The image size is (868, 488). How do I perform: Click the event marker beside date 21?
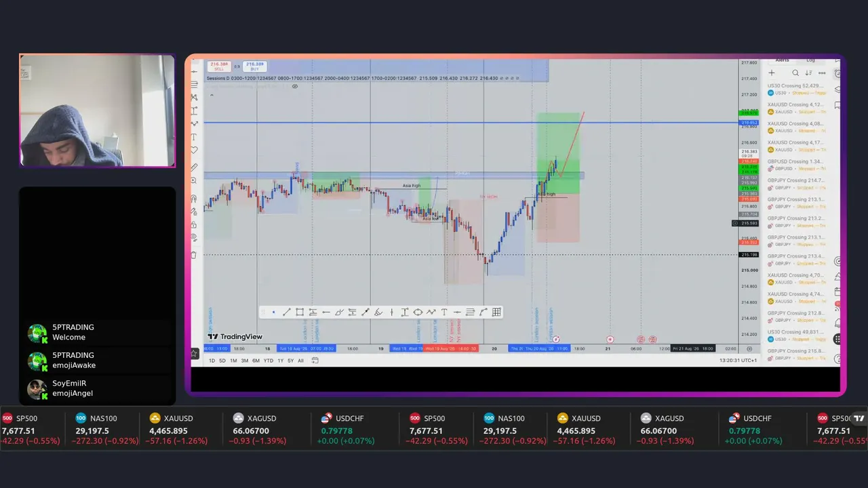point(610,339)
